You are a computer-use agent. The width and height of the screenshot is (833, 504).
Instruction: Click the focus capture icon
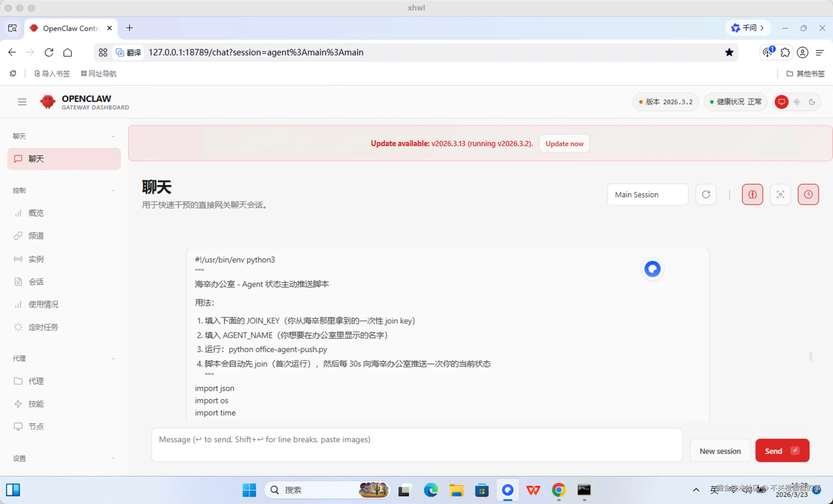781,194
